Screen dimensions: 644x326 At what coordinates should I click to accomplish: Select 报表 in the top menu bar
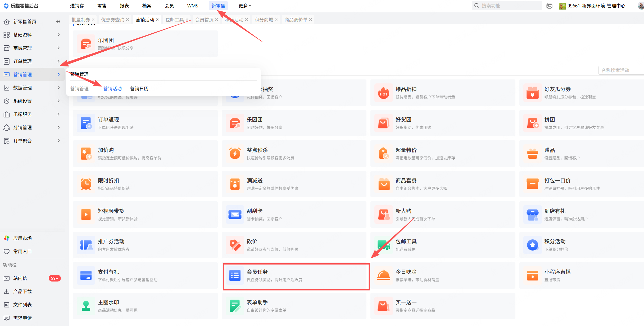pos(124,6)
